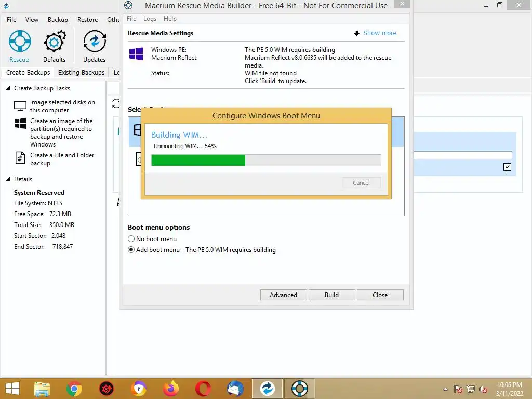Click the 'Unmounting WIM... 54%' status text
The height and width of the screenshot is (399, 532).
(185, 146)
